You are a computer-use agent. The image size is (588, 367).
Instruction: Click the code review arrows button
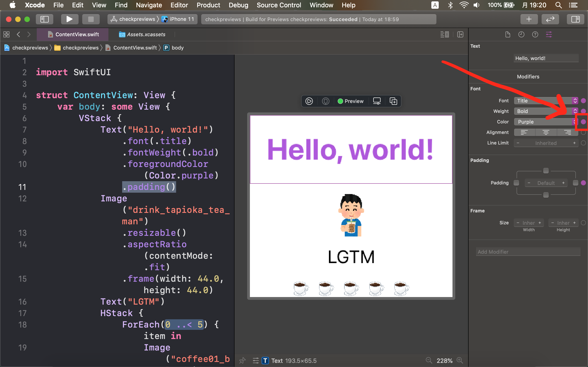[x=550, y=19]
